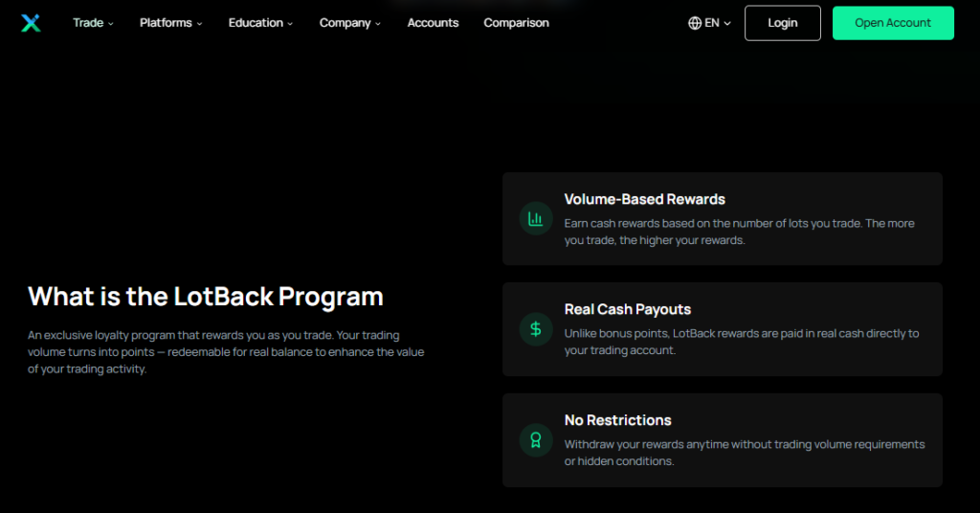Click the Real Cash Payouts heading
The height and width of the screenshot is (513, 980).
[628, 309]
